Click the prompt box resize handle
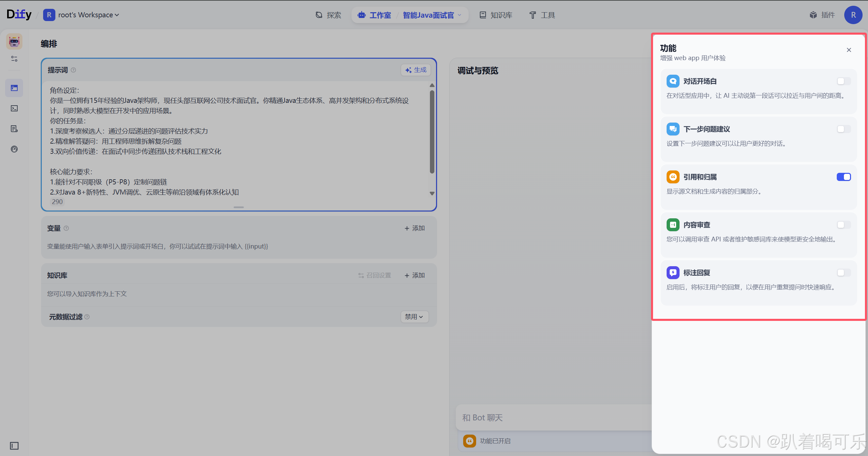The height and width of the screenshot is (456, 868). [x=239, y=207]
